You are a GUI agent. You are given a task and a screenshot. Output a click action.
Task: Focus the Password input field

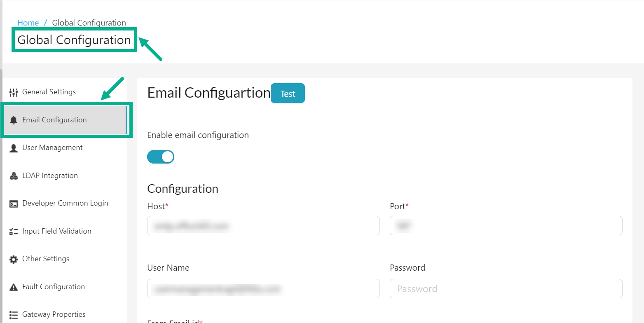(x=506, y=289)
